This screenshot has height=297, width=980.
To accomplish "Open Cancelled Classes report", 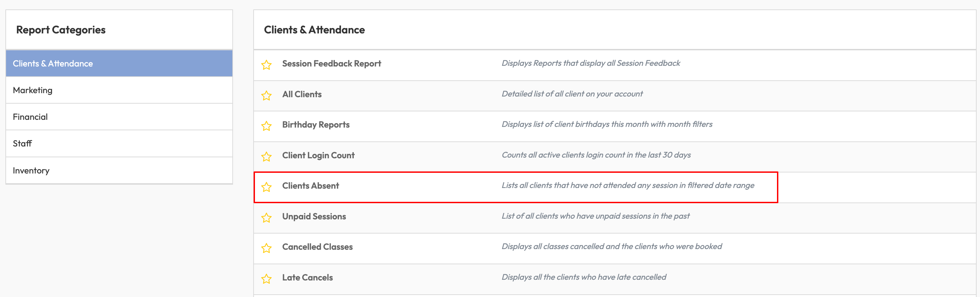I will point(317,247).
